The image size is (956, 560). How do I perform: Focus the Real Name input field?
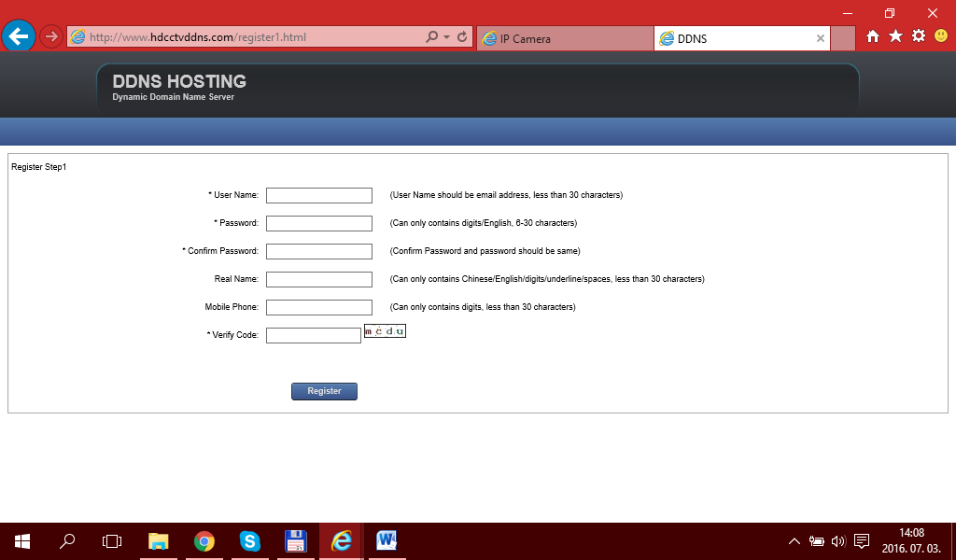coord(319,280)
